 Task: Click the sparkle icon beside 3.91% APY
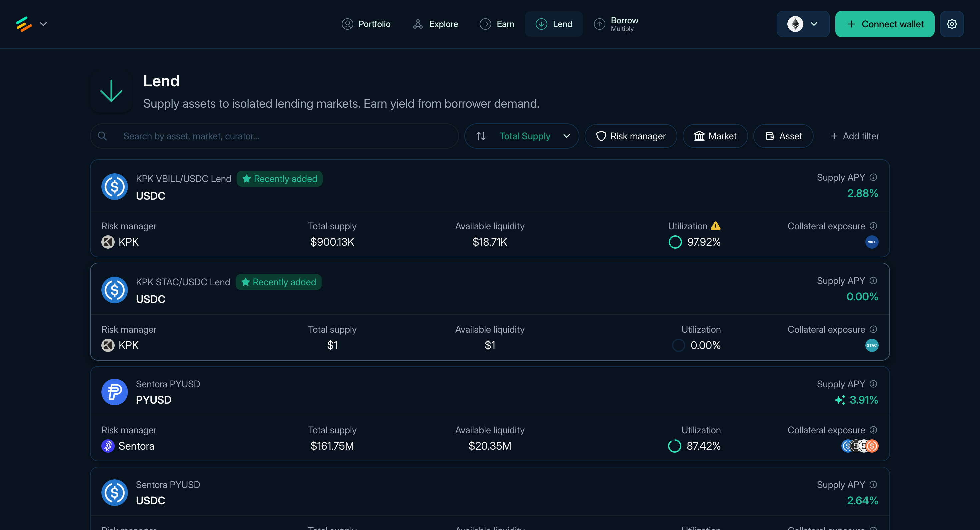pyautogui.click(x=840, y=400)
